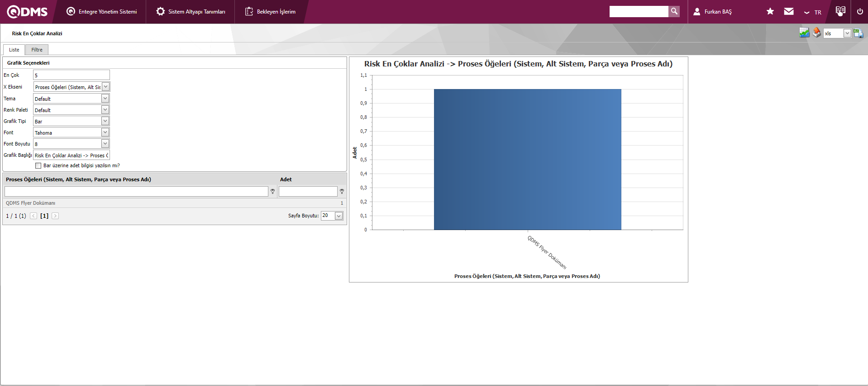
Task: Click the orange arrow export icon
Action: (816, 33)
